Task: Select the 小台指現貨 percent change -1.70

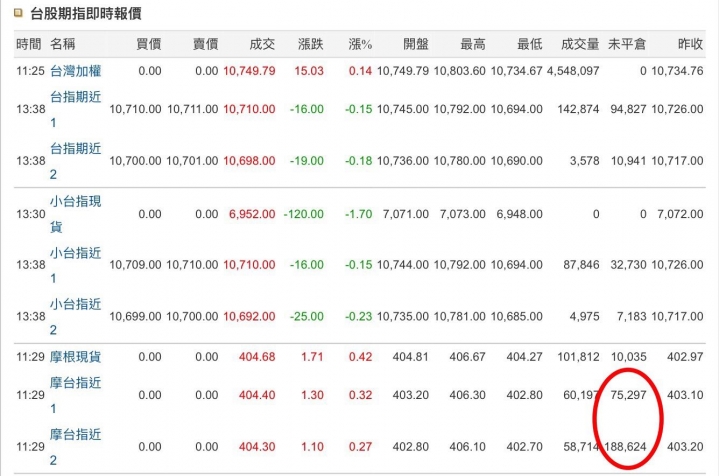Action: (x=359, y=214)
